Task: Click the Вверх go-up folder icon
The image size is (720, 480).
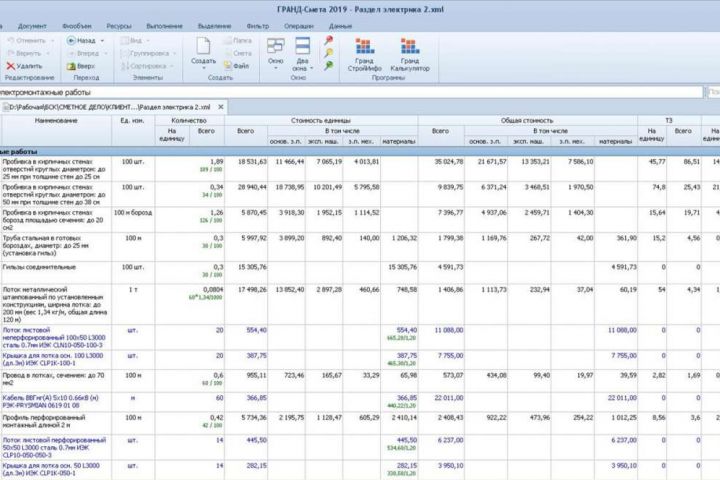Action: [x=71, y=66]
